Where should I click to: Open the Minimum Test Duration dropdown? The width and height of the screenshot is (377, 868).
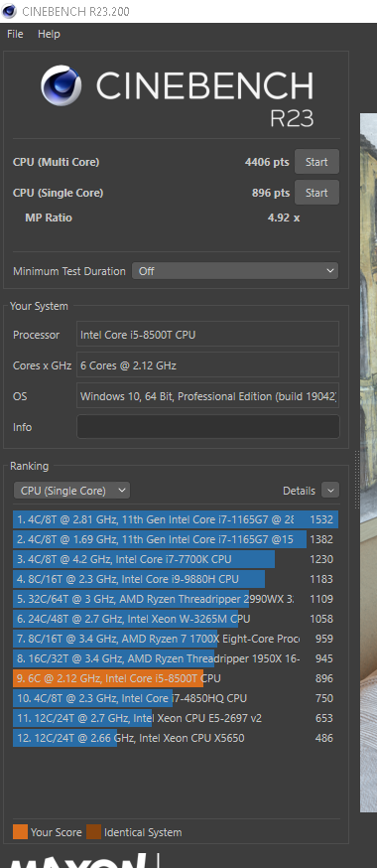[235, 271]
